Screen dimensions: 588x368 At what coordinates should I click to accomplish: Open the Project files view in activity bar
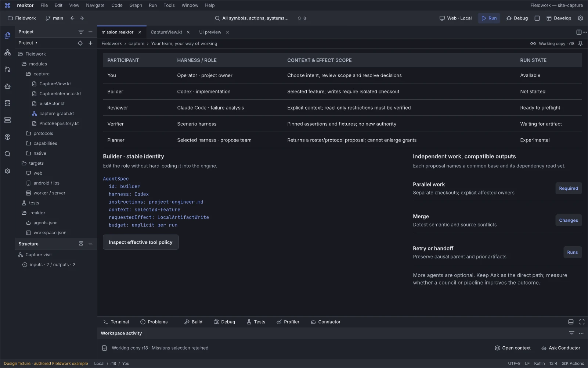click(7, 36)
